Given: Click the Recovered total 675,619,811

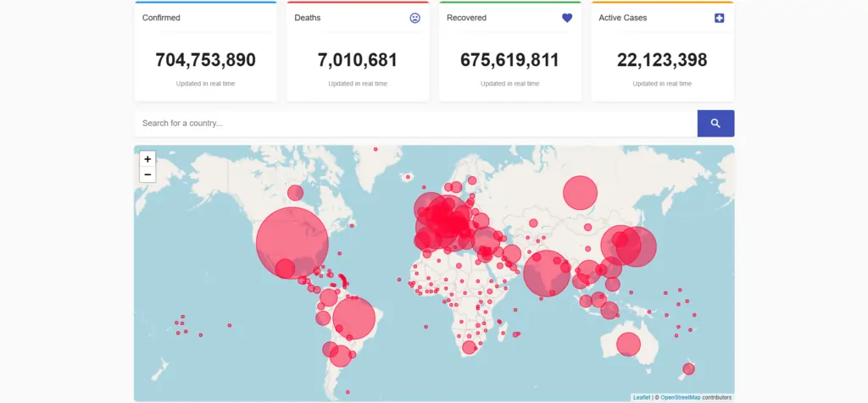Looking at the screenshot, I should coord(509,60).
